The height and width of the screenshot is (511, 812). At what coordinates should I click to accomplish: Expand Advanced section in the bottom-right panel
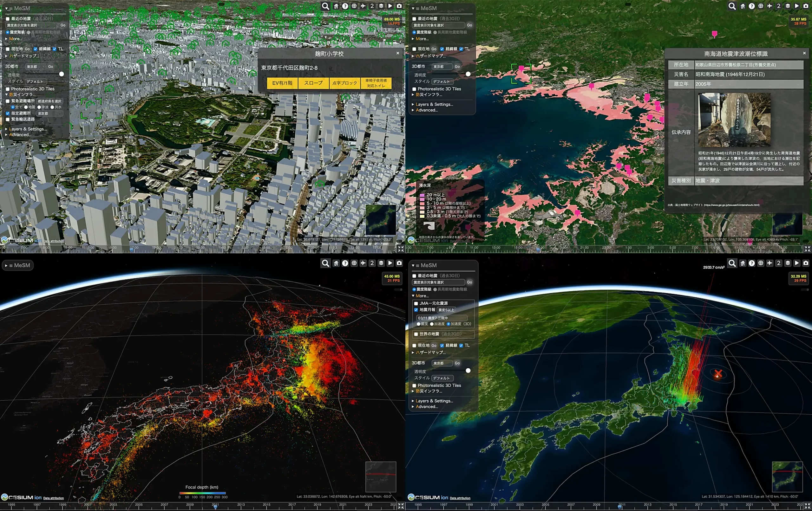(x=426, y=406)
